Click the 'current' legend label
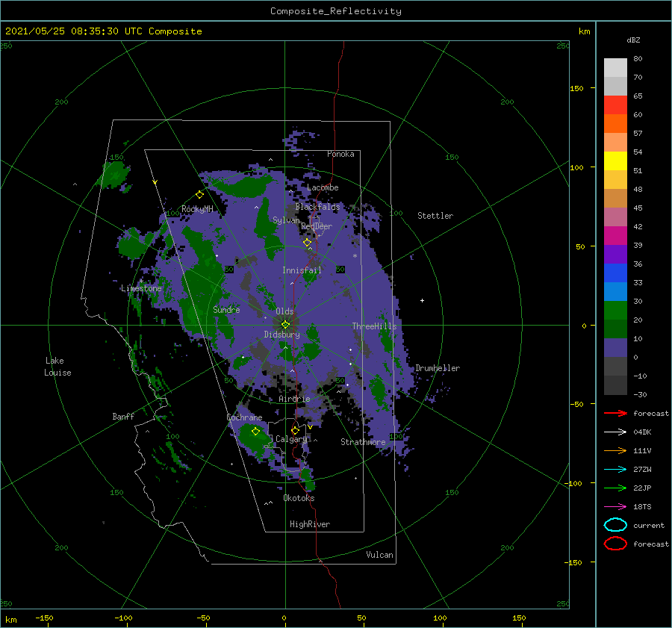The width and height of the screenshot is (672, 628). coord(649,526)
